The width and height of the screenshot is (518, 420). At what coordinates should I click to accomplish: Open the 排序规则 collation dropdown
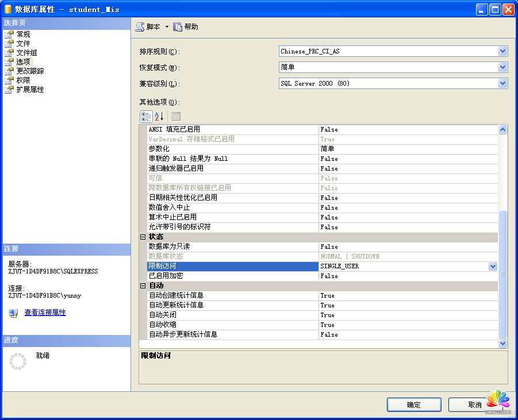click(503, 51)
